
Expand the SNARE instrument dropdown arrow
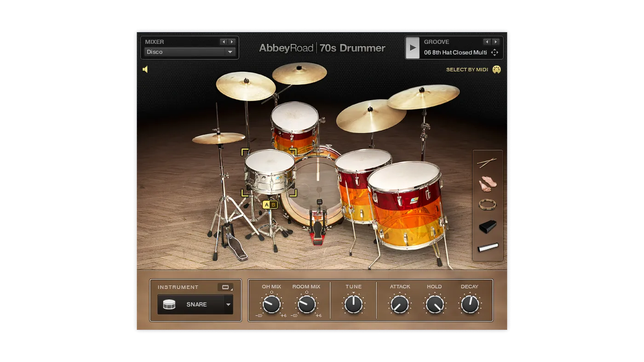tap(228, 305)
